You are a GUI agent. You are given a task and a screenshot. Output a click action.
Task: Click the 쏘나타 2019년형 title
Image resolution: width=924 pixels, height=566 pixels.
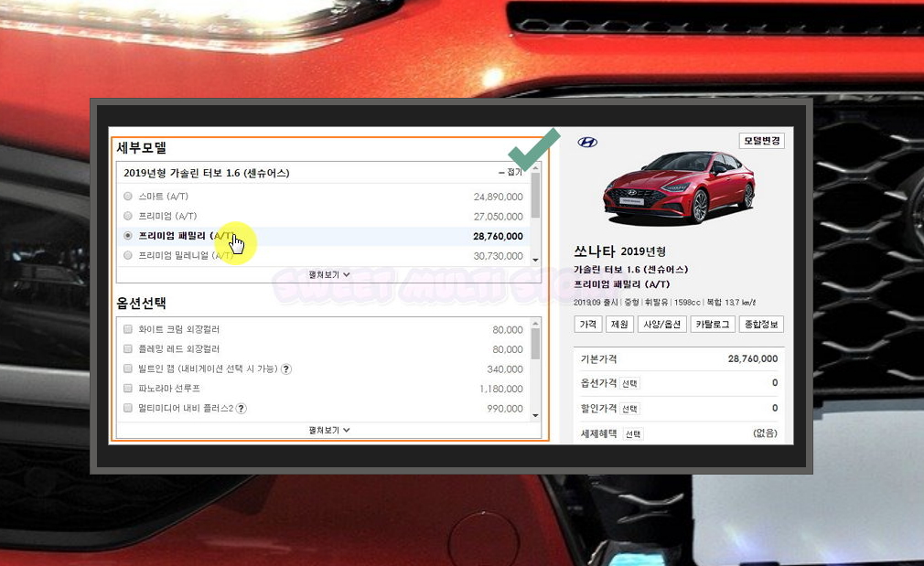[x=620, y=251]
